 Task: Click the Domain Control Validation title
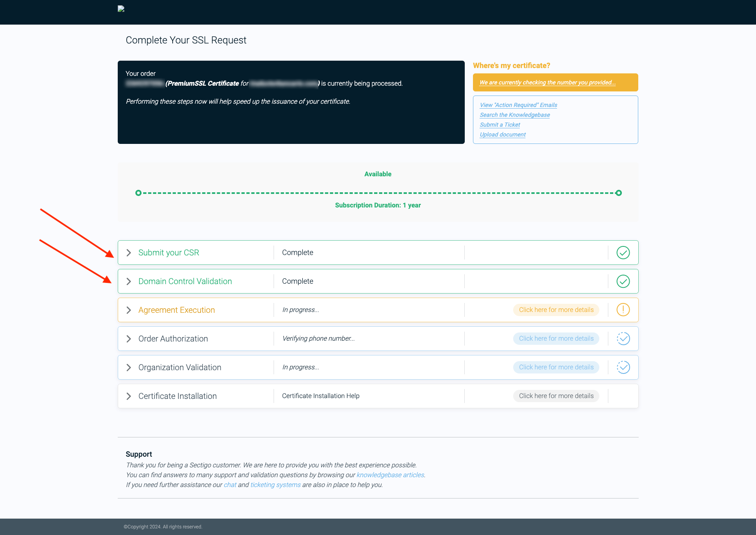[185, 281]
